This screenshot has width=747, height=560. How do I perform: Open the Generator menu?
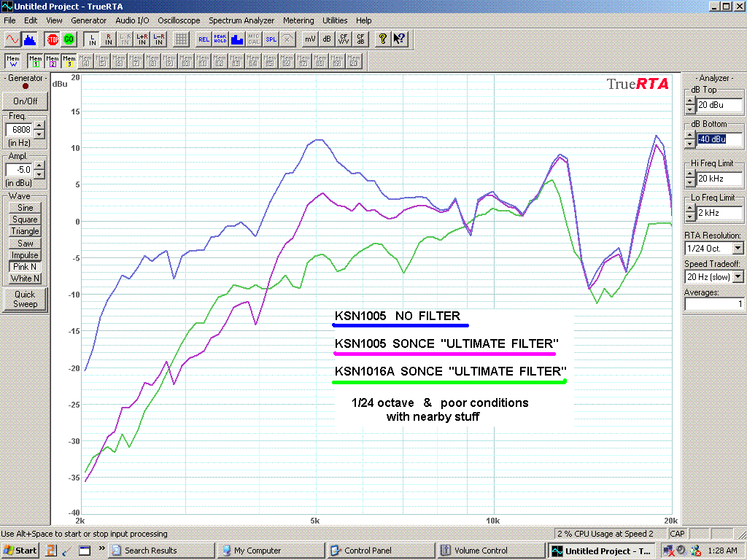coord(88,20)
